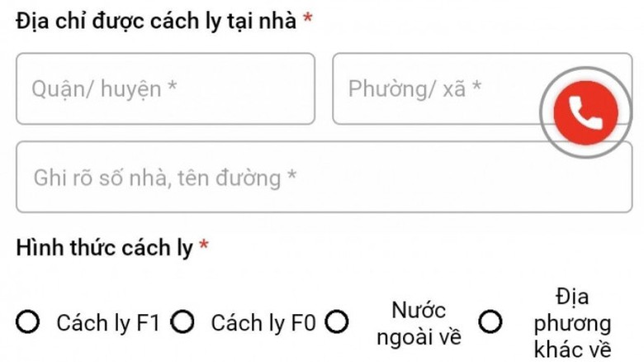Click the "Địa chỉ được cách ly tại nhà" heading
The height and width of the screenshot is (362, 644).
[x=156, y=21]
